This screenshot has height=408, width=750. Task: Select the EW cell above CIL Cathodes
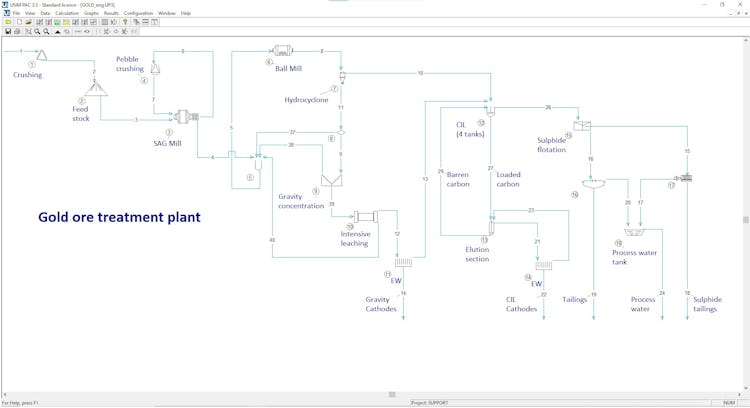543,265
